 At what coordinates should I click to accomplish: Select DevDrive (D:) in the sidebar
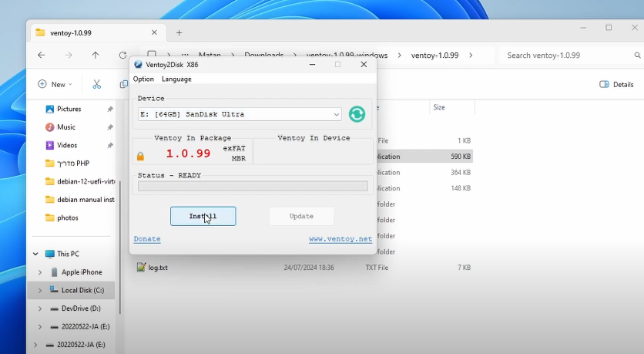(81, 308)
